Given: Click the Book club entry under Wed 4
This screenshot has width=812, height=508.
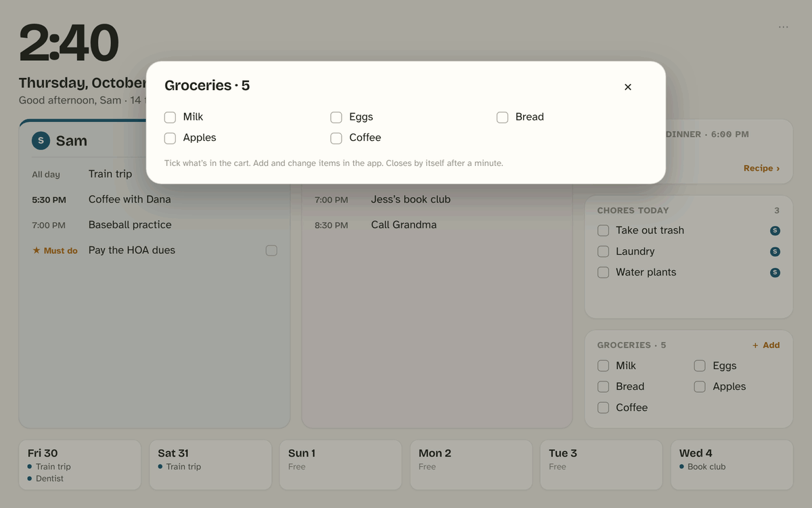Looking at the screenshot, I should (706, 467).
